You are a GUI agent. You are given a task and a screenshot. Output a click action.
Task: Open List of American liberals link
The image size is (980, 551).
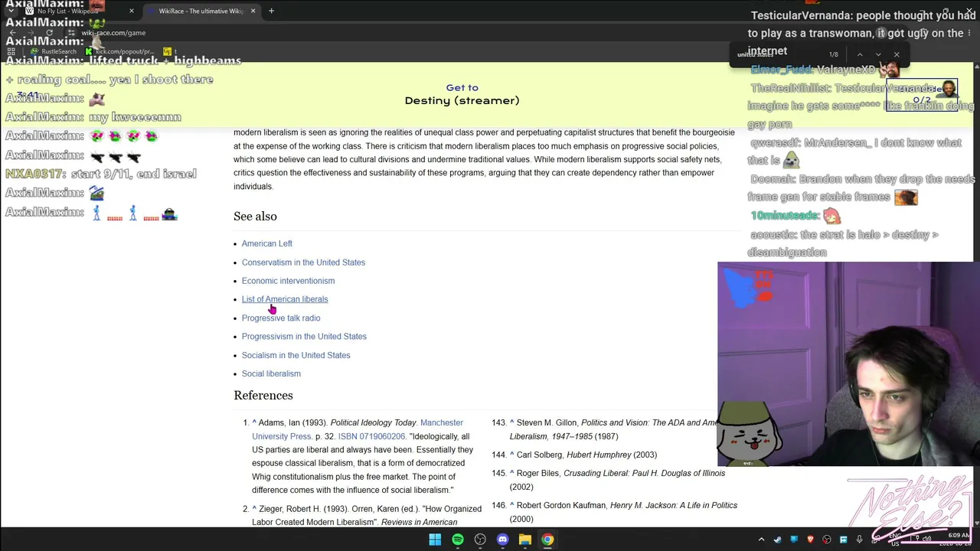[285, 299]
